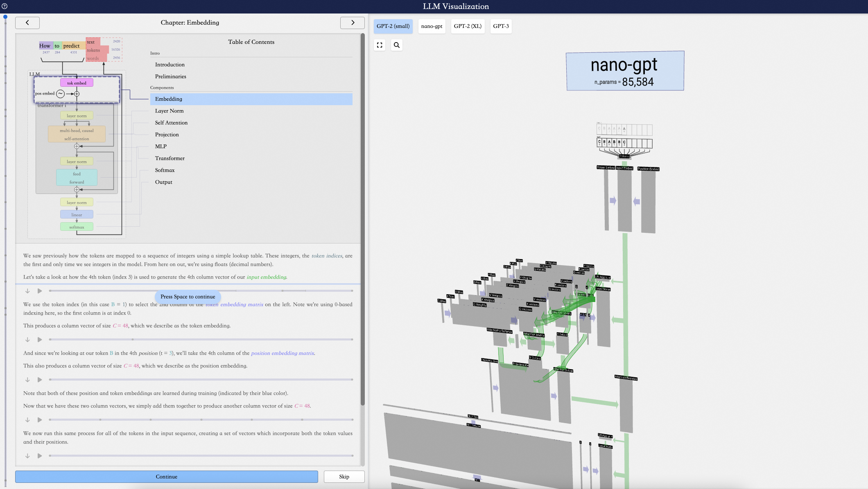The width and height of the screenshot is (868, 489).
Task: Click the token indices link
Action: coord(326,256)
